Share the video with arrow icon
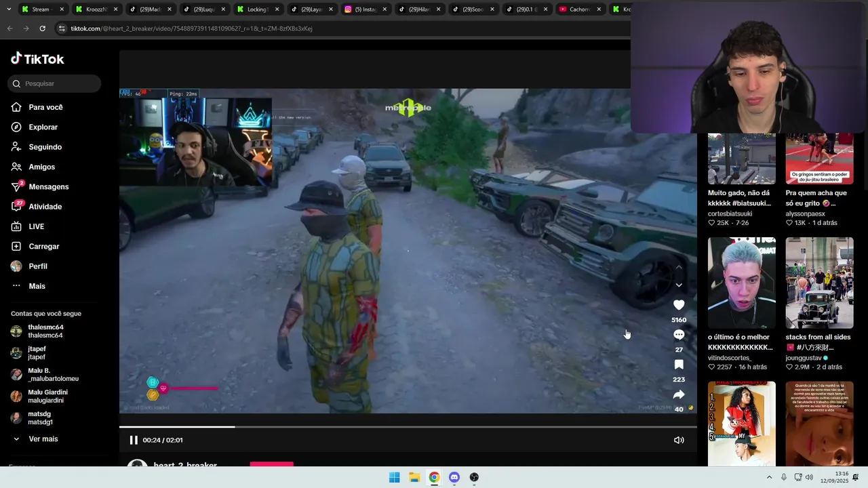Screen dimensions: 868x488 coord(679,394)
